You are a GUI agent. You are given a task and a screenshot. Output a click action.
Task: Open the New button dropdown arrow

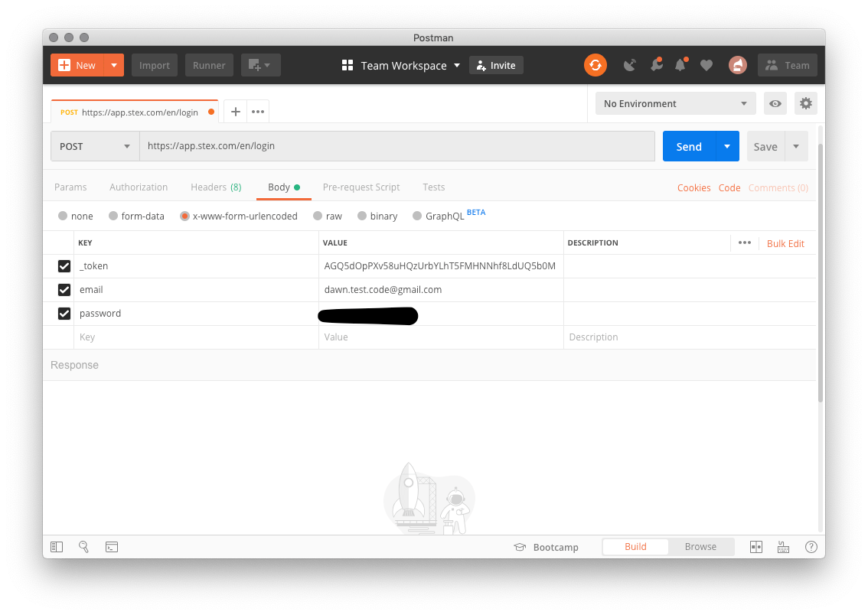(x=114, y=65)
